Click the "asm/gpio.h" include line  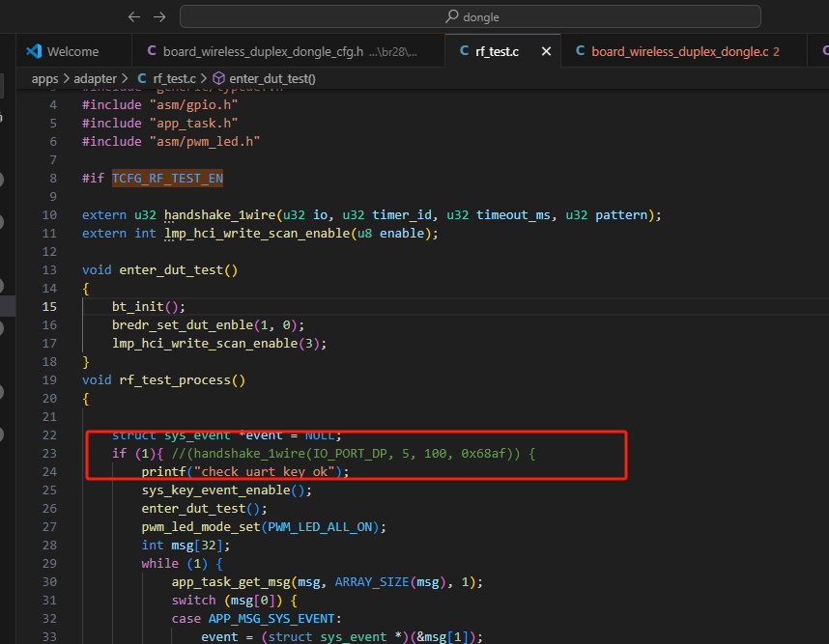(160, 104)
